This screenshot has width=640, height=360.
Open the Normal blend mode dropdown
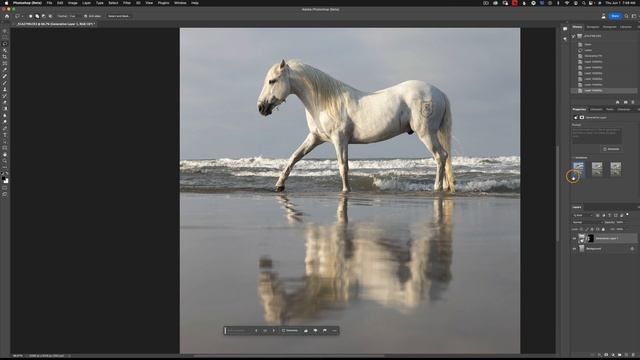588,222
